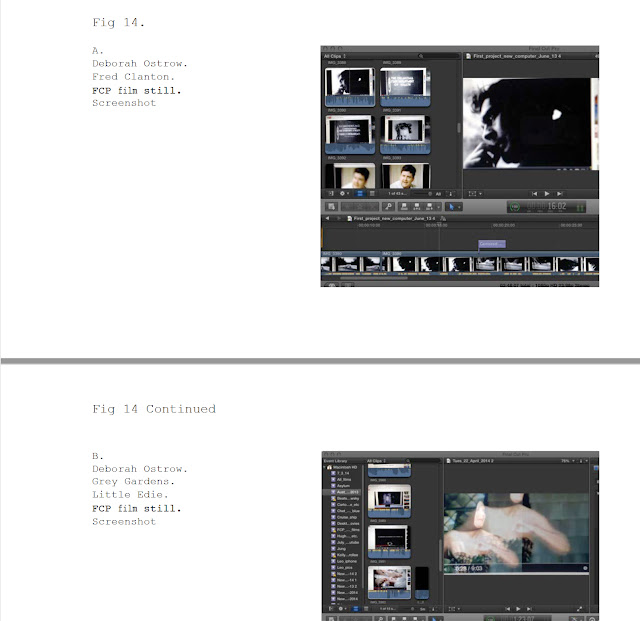The width and height of the screenshot is (640, 621).
Task: Click the purple title clip in Fig A timeline
Action: pos(492,244)
